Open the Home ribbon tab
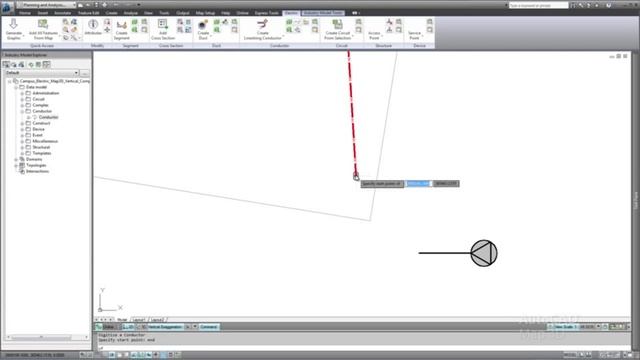This screenshot has width=640, height=360. [x=25, y=13]
